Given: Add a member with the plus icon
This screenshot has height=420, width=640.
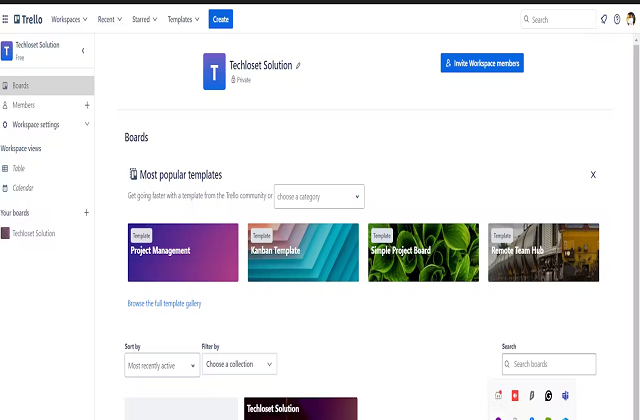Looking at the screenshot, I should pyautogui.click(x=87, y=105).
